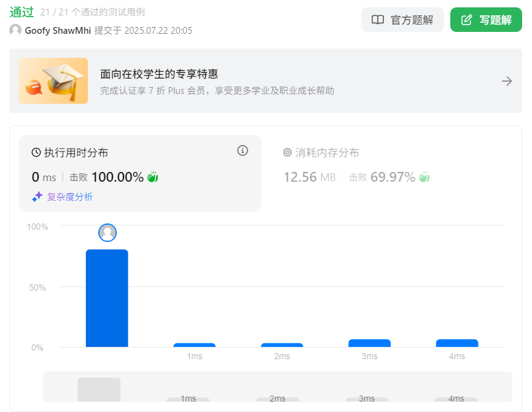Click the user avatar next to Goofy ShawMhi
This screenshot has width=532, height=412.
pyautogui.click(x=15, y=30)
